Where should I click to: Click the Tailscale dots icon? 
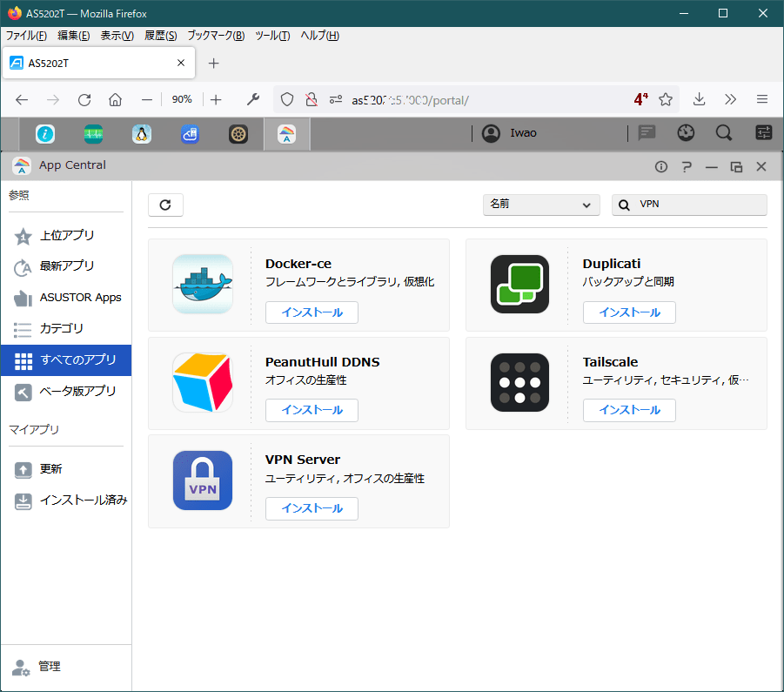520,382
